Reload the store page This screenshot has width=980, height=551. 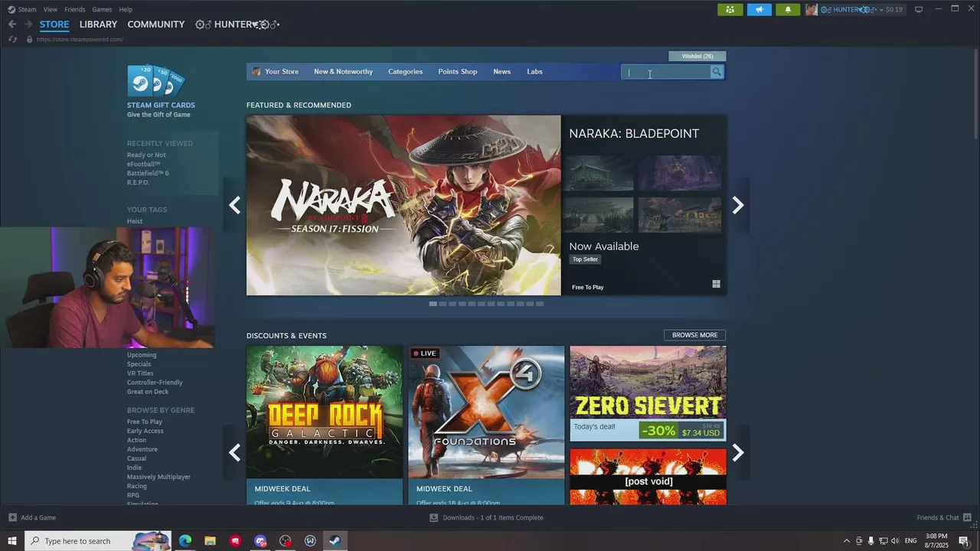pos(11,39)
